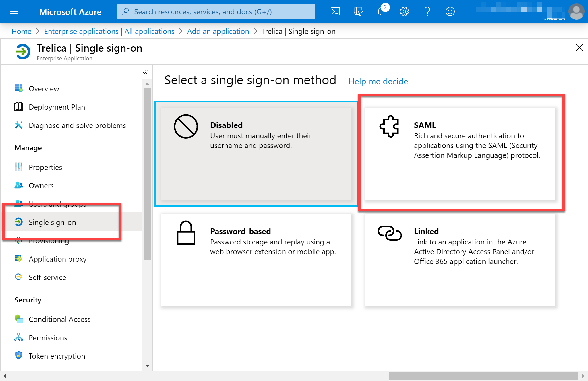Open the user account avatar

point(576,11)
